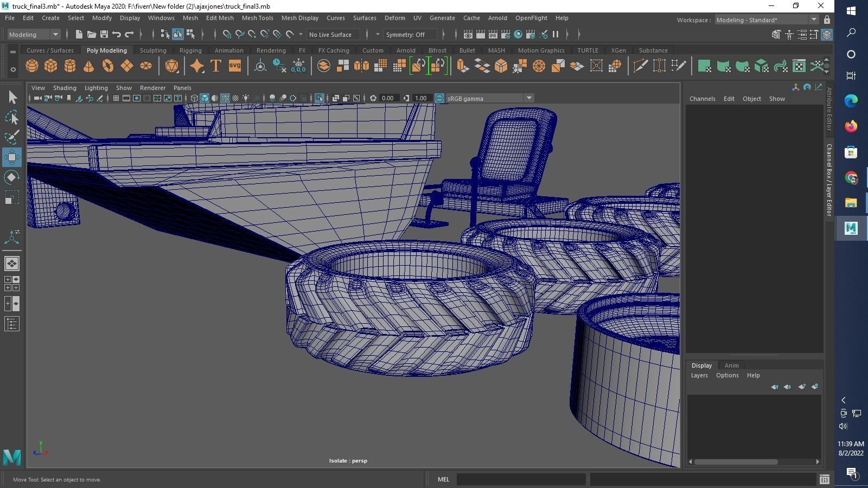Create a polygon cylinder from the shelf
The width and height of the screenshot is (868, 488).
point(70,66)
